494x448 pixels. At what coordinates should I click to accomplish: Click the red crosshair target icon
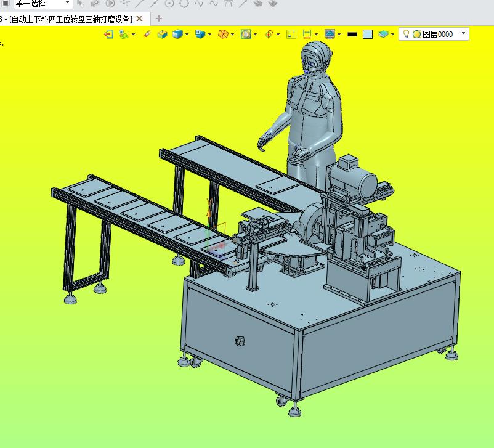pos(269,34)
